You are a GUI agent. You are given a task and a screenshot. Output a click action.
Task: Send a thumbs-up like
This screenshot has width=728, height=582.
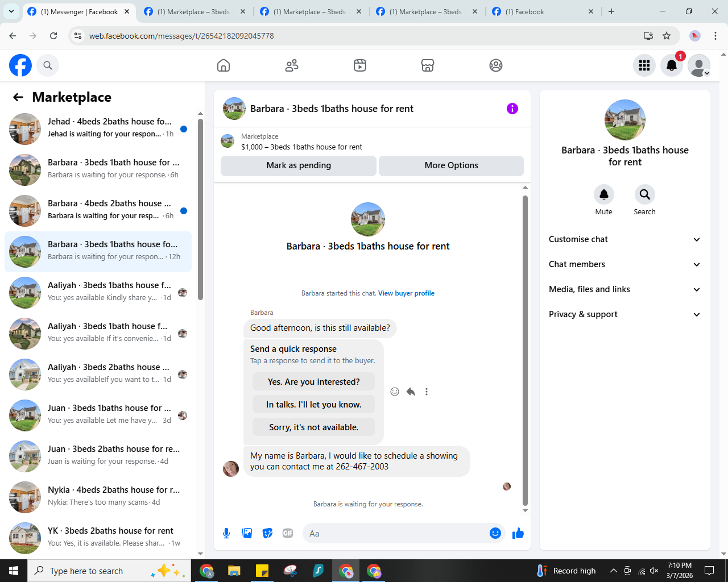click(x=518, y=533)
